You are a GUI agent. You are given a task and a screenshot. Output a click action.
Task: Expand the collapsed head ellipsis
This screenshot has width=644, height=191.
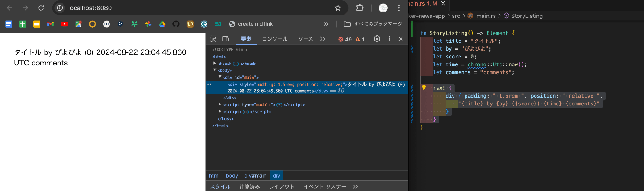click(236, 64)
